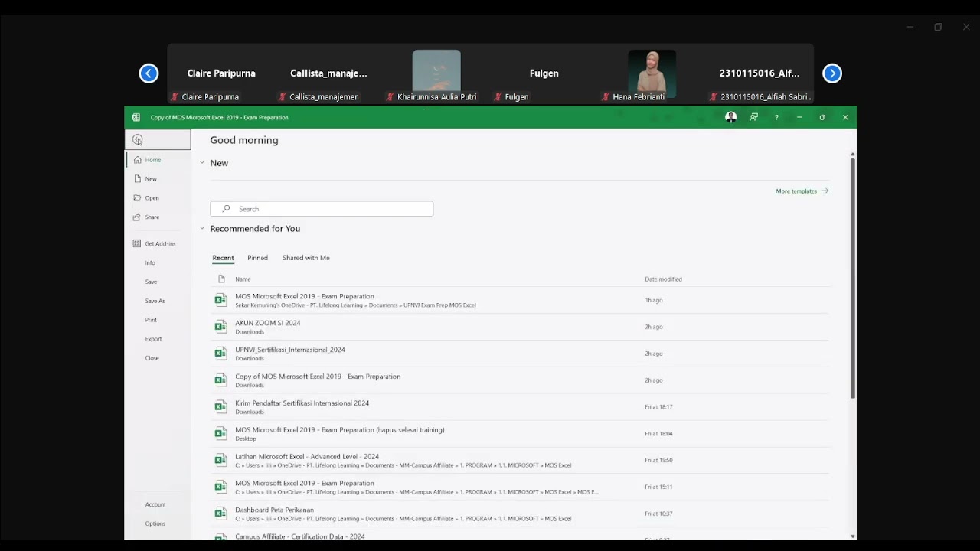The image size is (980, 551).
Task: Open UPNVJ_Sertifikasi_Internasional_2024 workbook
Action: [521, 354]
